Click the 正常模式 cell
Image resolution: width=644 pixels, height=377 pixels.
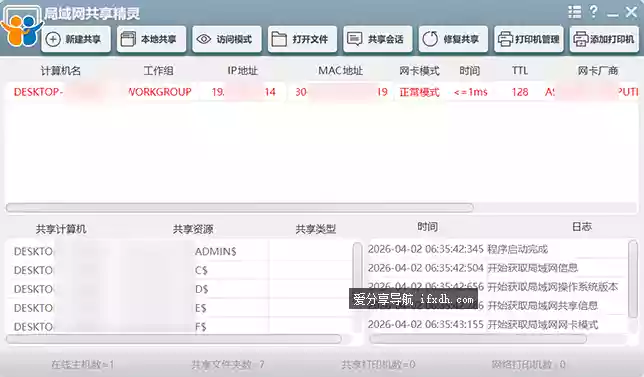pyautogui.click(x=419, y=92)
